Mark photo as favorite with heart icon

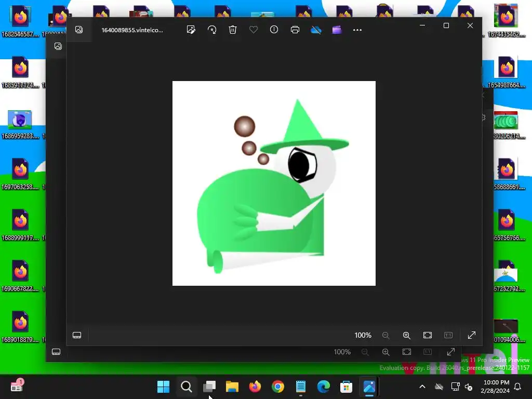(254, 30)
